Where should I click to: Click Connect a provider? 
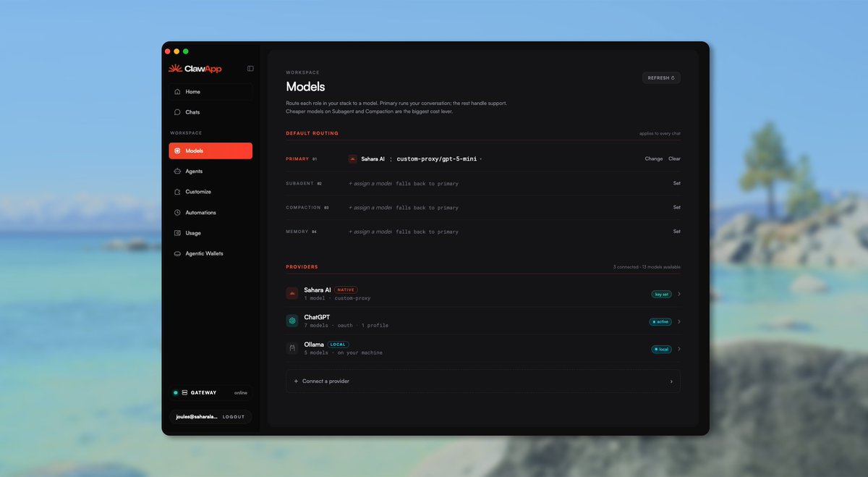coord(482,381)
